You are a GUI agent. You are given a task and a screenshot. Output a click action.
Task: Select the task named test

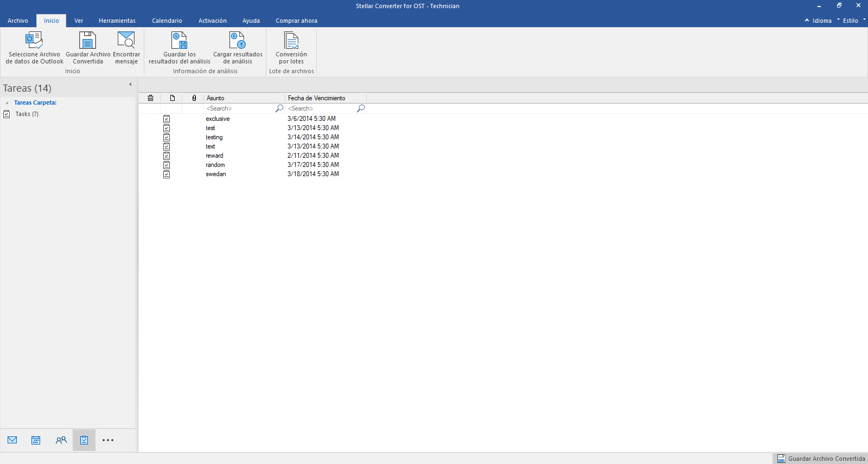tap(210, 128)
